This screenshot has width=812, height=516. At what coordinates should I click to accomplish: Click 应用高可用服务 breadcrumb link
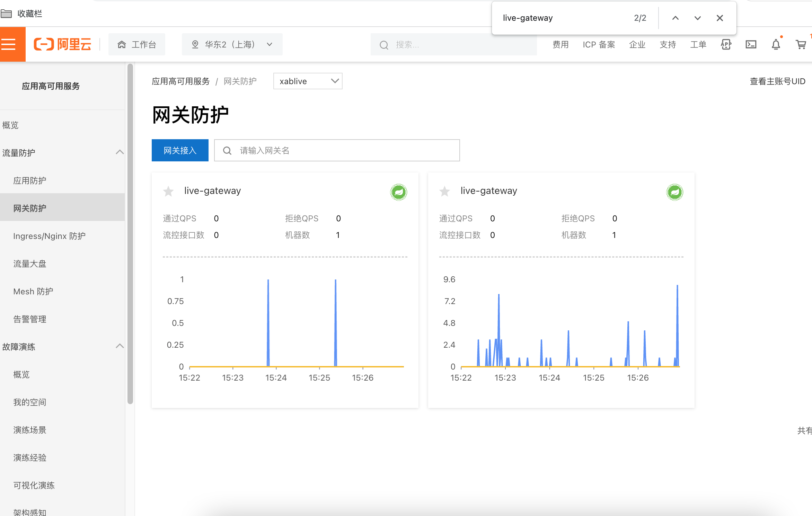pos(180,81)
